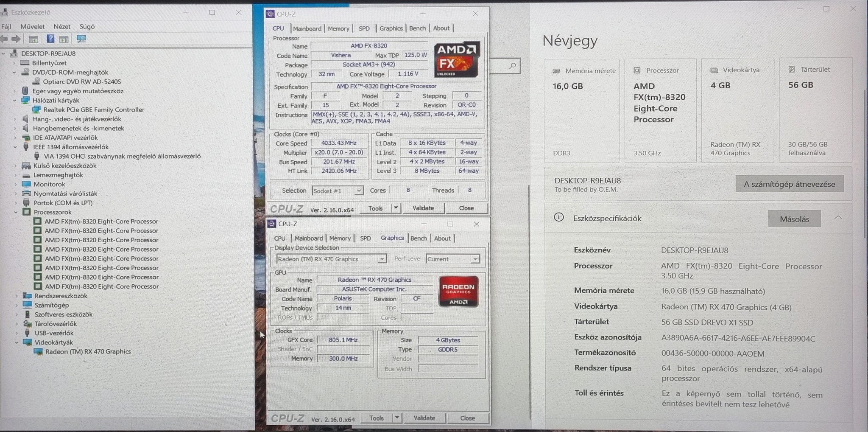Click the blue help icon in Device Manager toolbar

50,39
